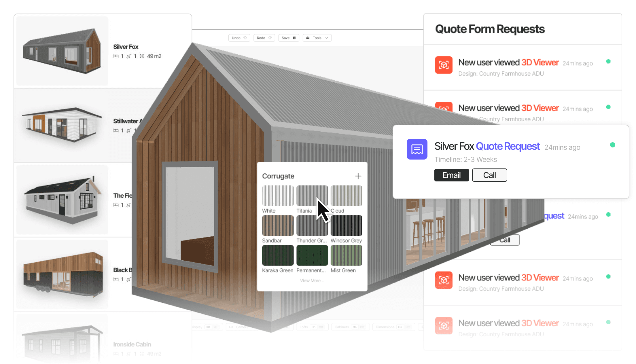Open the Tools dropdown chevron
636x364 pixels.
pyautogui.click(x=326, y=38)
